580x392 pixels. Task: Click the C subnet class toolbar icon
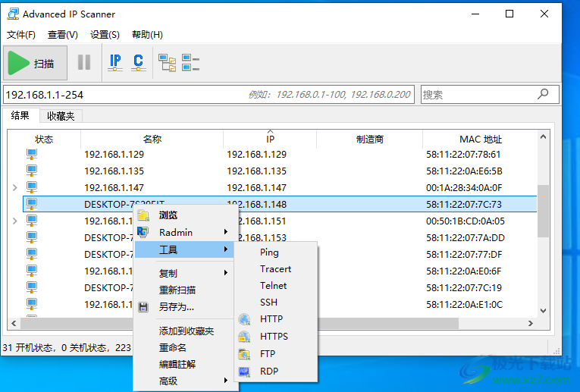tap(138, 62)
